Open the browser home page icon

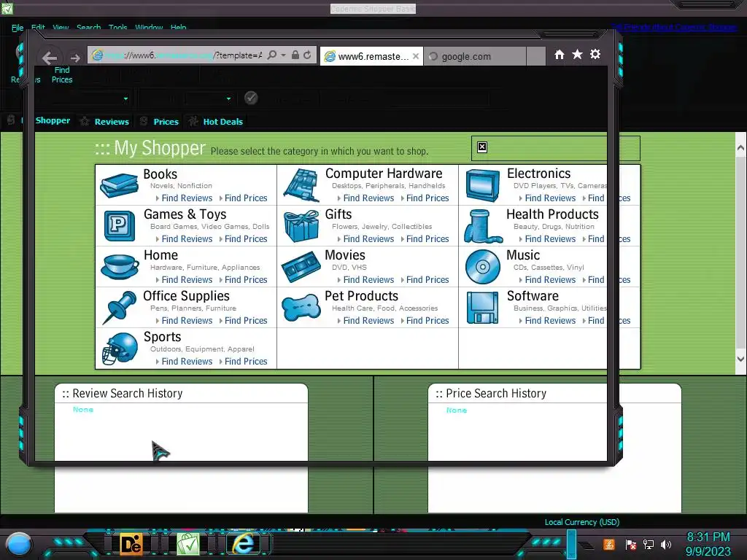coord(560,55)
